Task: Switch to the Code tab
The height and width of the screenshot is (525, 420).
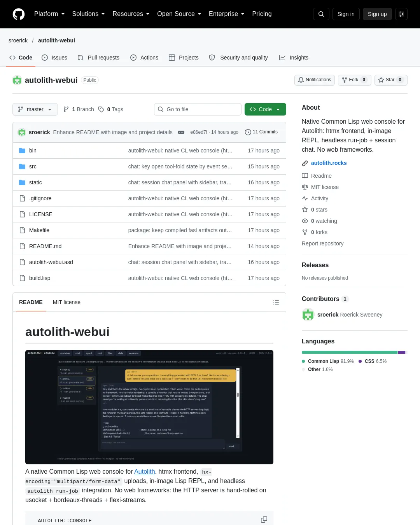Action: click(21, 58)
